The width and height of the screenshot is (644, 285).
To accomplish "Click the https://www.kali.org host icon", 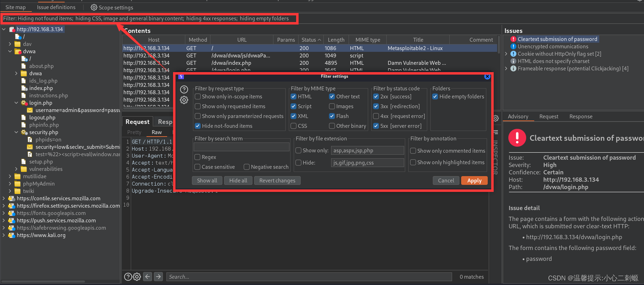I will tap(12, 235).
